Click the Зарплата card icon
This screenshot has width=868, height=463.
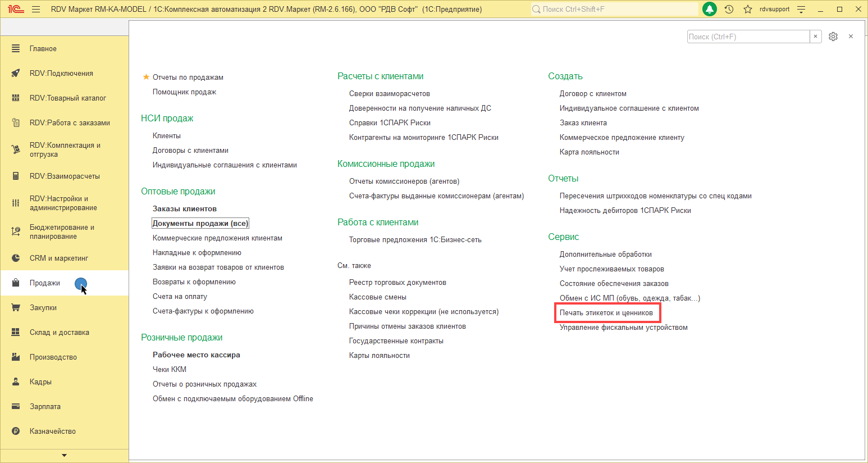pos(16,407)
